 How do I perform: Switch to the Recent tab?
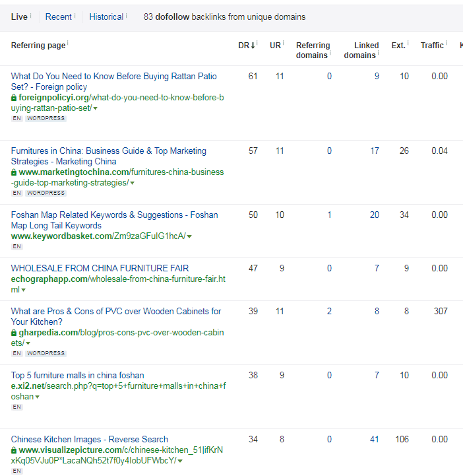pos(58,17)
